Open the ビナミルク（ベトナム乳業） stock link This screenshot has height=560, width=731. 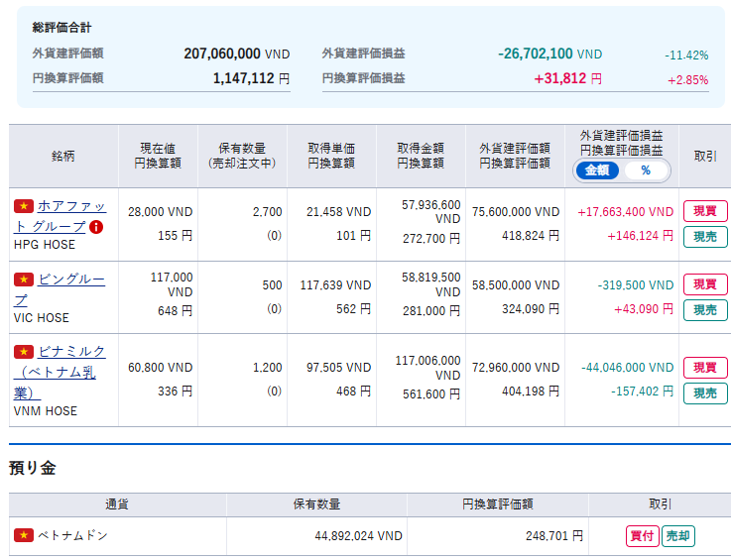click(x=60, y=373)
